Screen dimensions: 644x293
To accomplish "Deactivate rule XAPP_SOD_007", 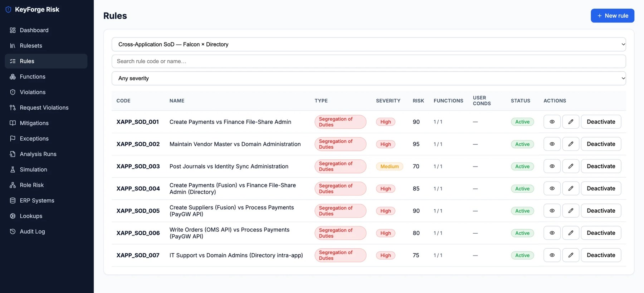I will tap(601, 255).
